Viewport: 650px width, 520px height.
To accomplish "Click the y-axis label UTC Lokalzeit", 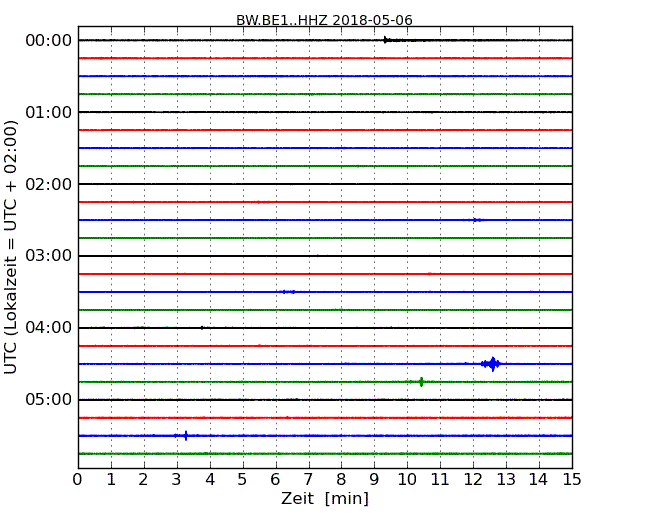I will coord(11,247).
